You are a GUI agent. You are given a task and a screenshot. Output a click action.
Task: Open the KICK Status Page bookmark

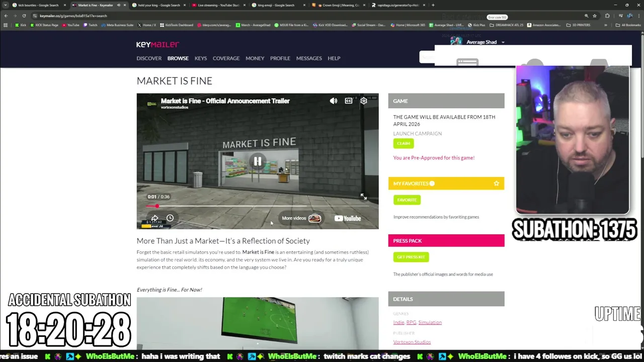coord(45,25)
